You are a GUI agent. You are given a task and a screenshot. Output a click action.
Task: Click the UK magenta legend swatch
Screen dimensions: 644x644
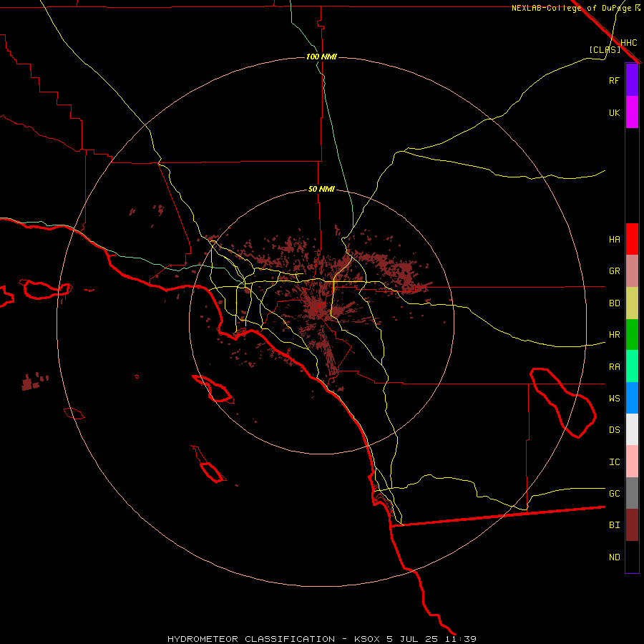coord(632,112)
